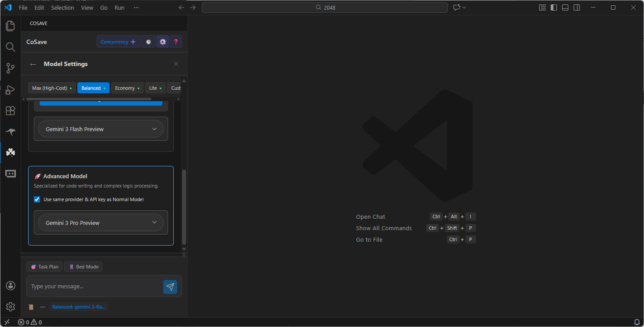The height and width of the screenshot is (327, 644).
Task: Open Extensions view from the activity bar
Action: click(x=11, y=110)
